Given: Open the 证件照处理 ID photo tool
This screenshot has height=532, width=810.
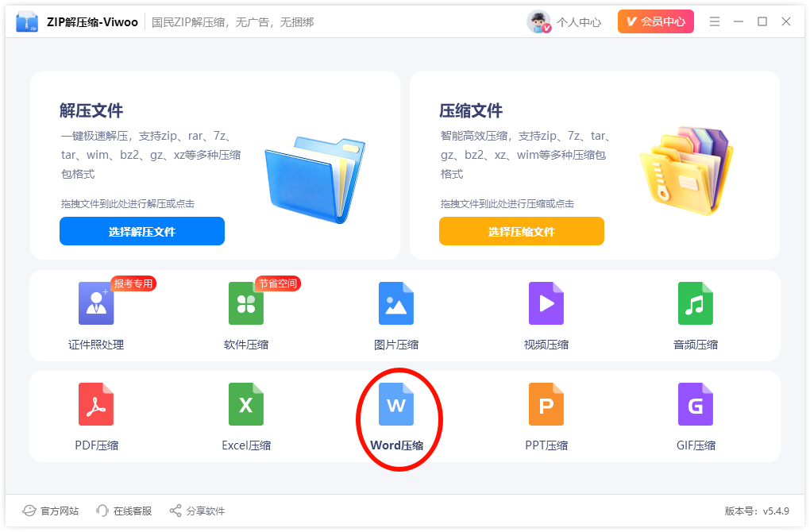Looking at the screenshot, I should (96, 303).
